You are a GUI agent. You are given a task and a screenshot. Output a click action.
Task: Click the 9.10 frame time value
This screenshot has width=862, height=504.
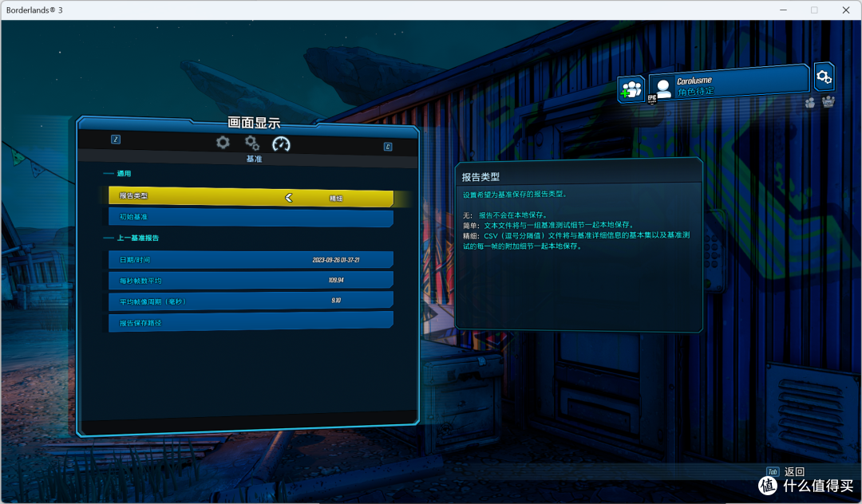(x=336, y=301)
